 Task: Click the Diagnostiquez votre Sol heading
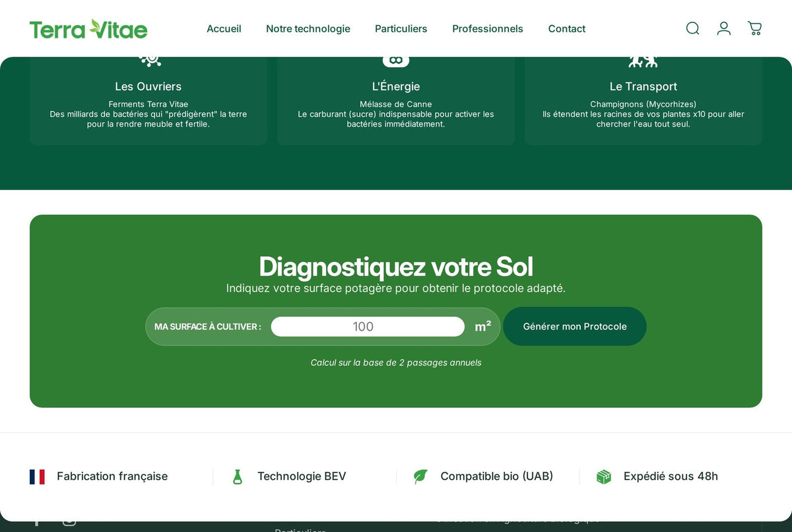pos(396,267)
